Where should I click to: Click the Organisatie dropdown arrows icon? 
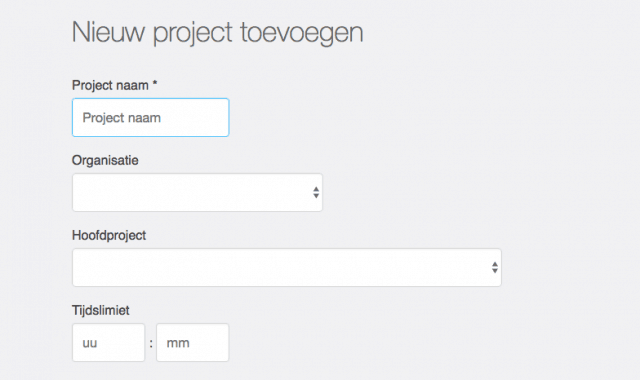click(316, 192)
